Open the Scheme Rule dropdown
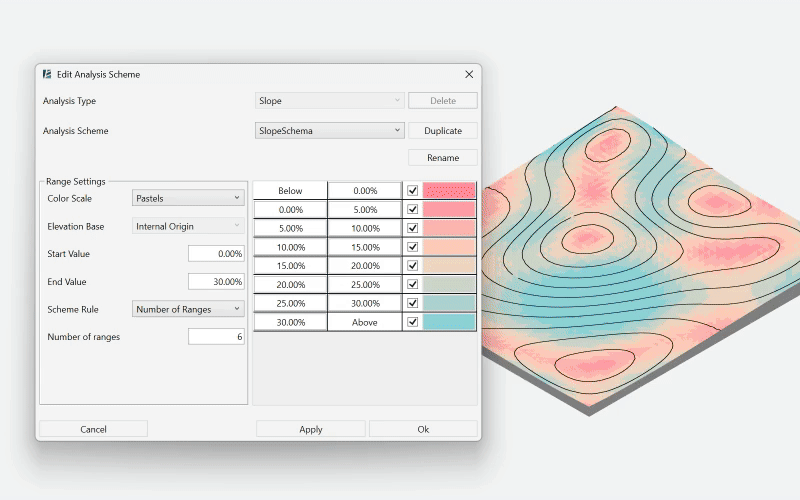This screenshot has width=800, height=500. click(x=188, y=310)
